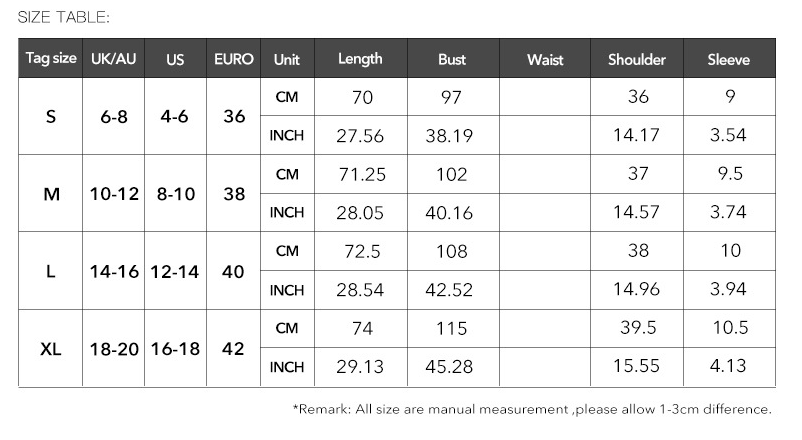The width and height of the screenshot is (802, 440).
Task: Select the 115 bust measurement cell
Action: [x=452, y=328]
